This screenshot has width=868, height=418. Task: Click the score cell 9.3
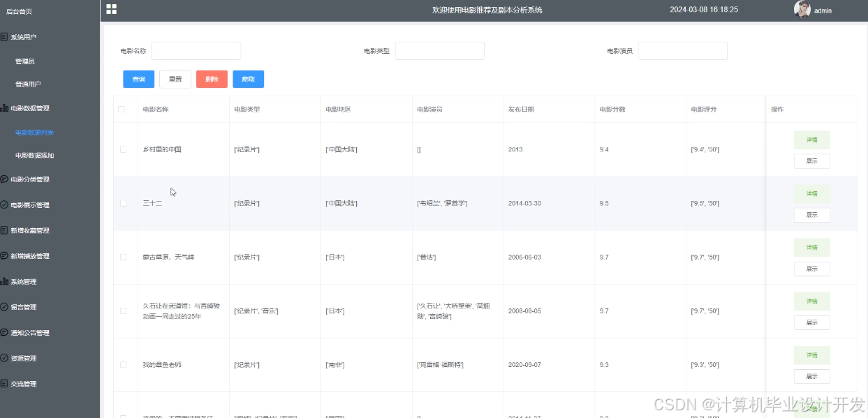pos(604,364)
